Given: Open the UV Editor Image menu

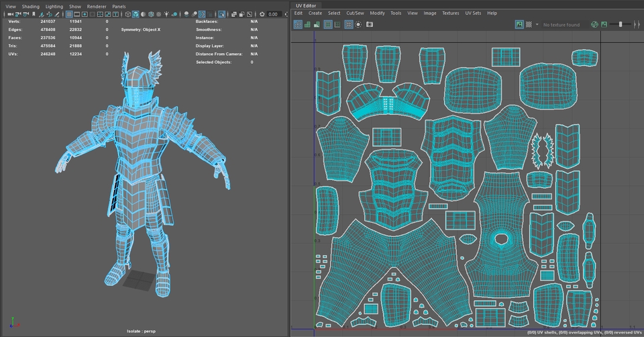Looking at the screenshot, I should click(429, 13).
